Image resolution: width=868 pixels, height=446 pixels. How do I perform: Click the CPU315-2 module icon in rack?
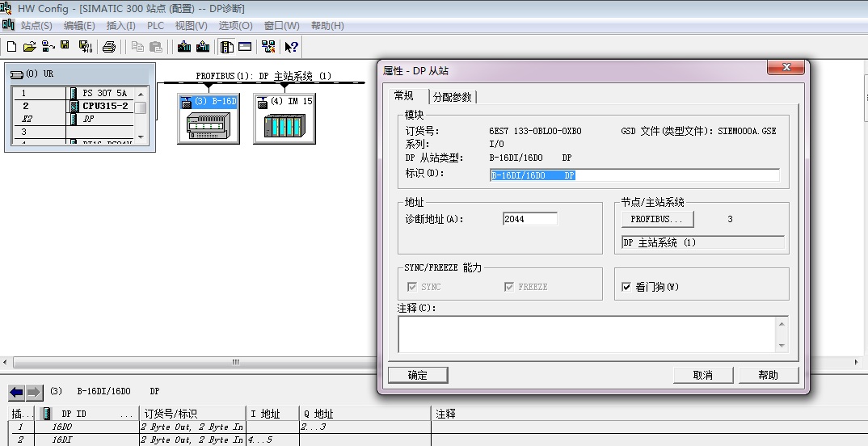(x=74, y=106)
